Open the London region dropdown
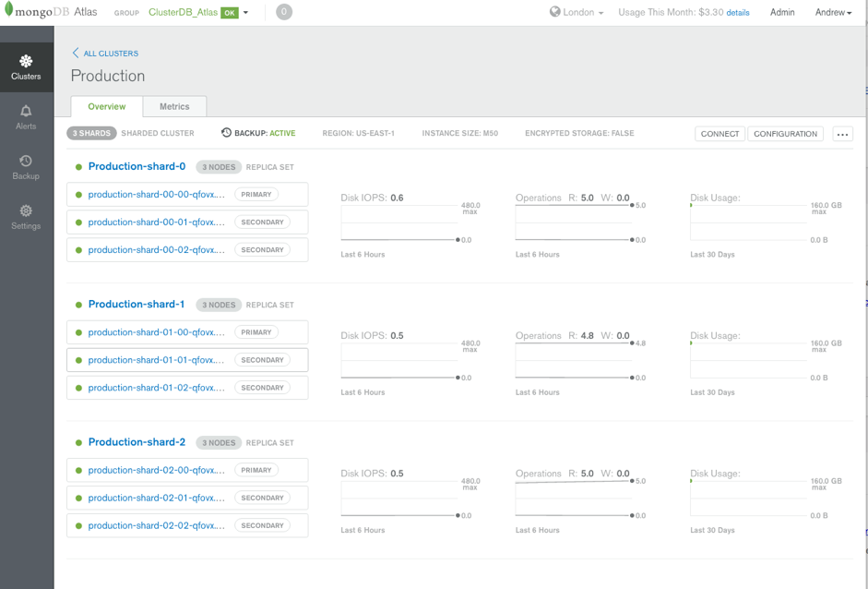 point(577,12)
